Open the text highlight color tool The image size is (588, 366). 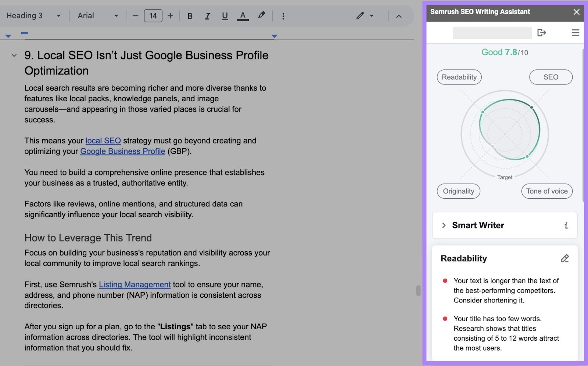pyautogui.click(x=261, y=16)
